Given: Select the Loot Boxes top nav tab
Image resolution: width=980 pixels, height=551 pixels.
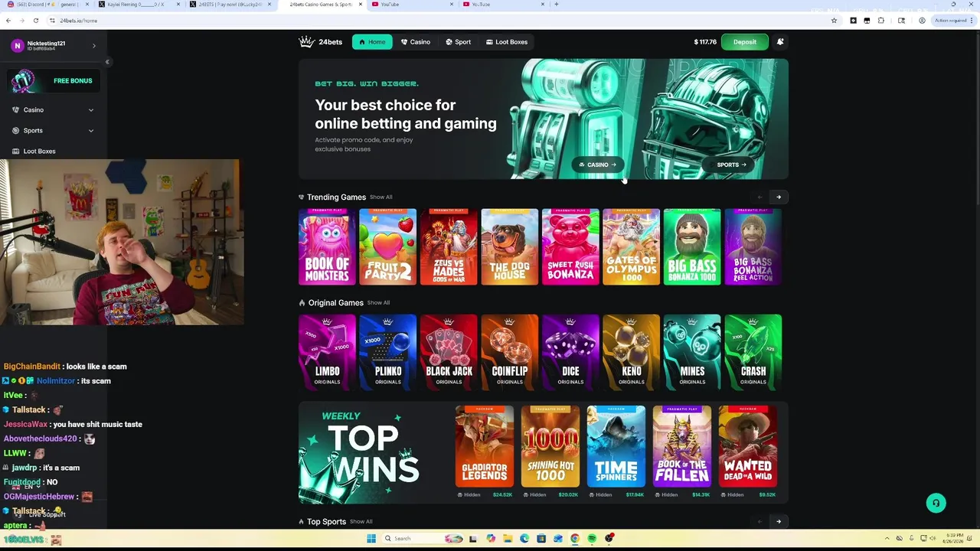Looking at the screenshot, I should tap(507, 42).
